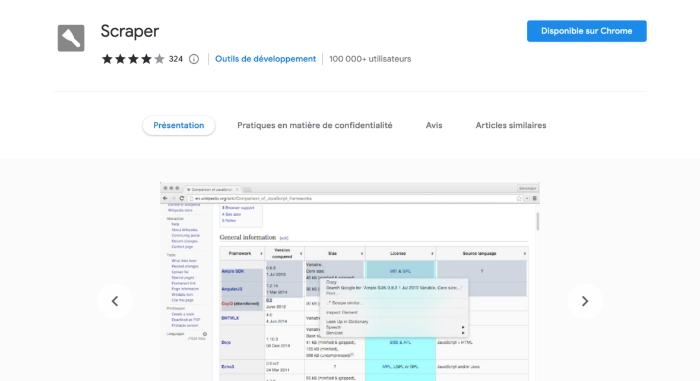The height and width of the screenshot is (381, 700).
Task: Click the Scraper extension logo icon
Action: coord(71,38)
